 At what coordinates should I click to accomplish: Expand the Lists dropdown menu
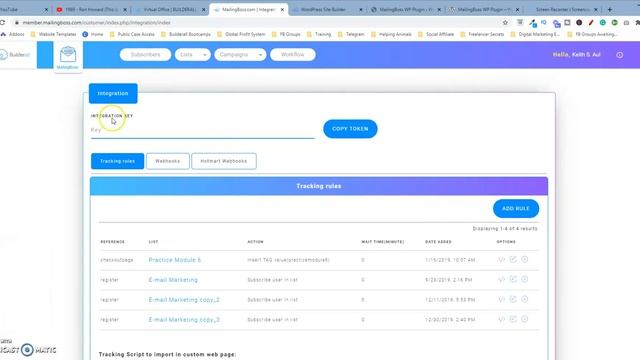pyautogui.click(x=193, y=55)
